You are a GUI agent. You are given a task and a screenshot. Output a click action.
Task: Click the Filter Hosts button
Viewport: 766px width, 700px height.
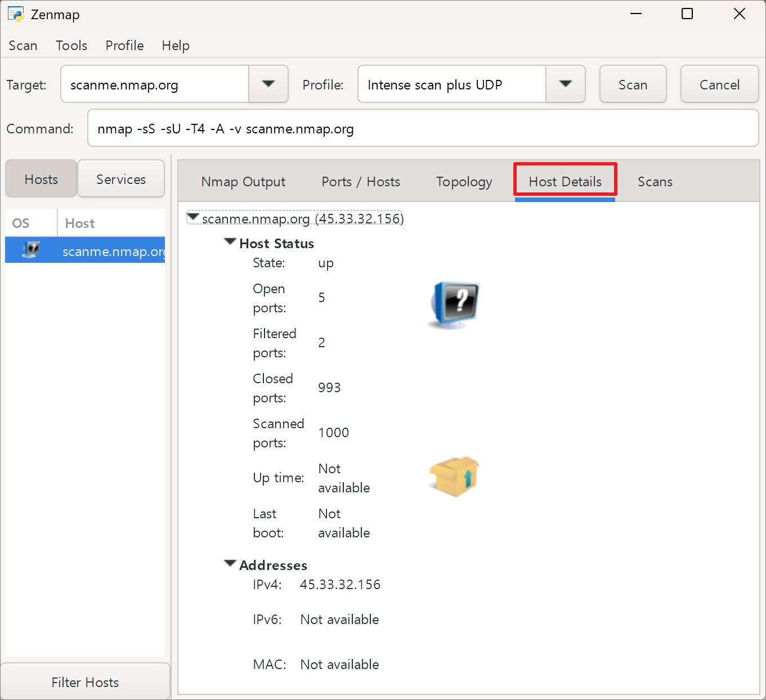[x=85, y=682]
